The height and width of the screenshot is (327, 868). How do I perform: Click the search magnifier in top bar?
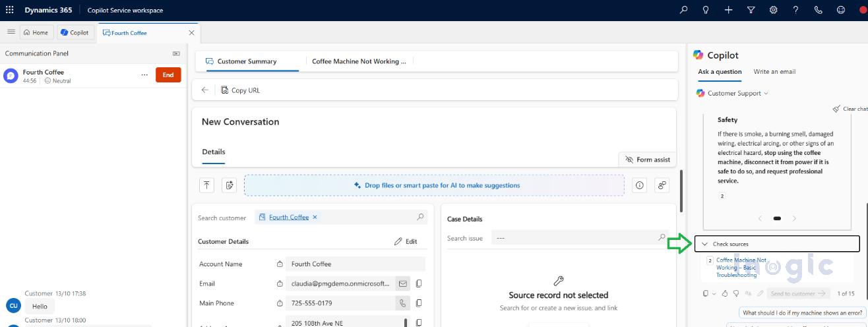(x=684, y=10)
